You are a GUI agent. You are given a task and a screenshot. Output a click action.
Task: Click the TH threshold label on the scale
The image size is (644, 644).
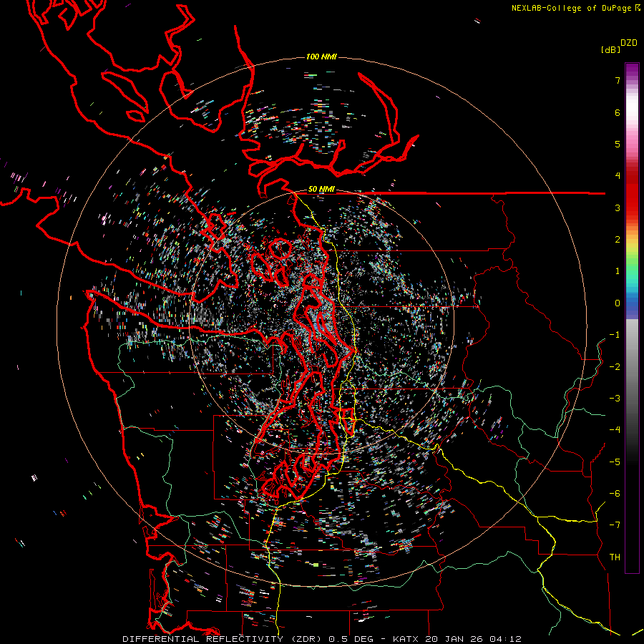(615, 557)
